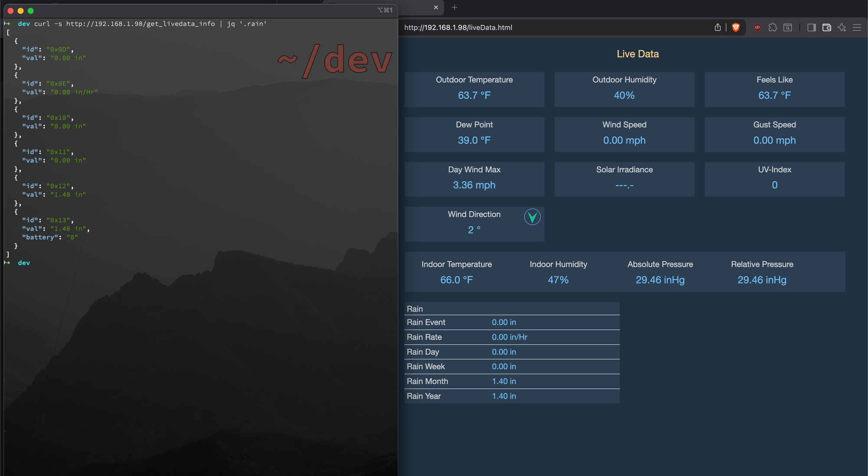Click the Rain table header

pos(511,309)
